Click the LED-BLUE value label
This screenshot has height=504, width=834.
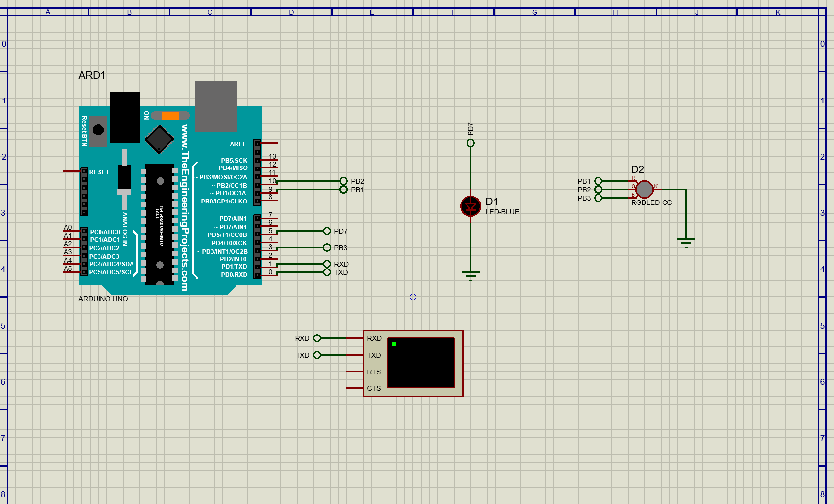pyautogui.click(x=502, y=212)
